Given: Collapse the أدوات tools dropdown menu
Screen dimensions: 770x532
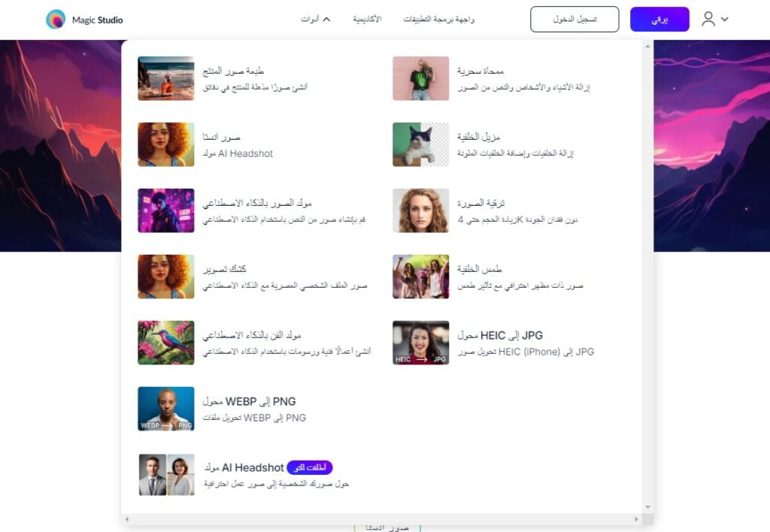Looking at the screenshot, I should (315, 20).
